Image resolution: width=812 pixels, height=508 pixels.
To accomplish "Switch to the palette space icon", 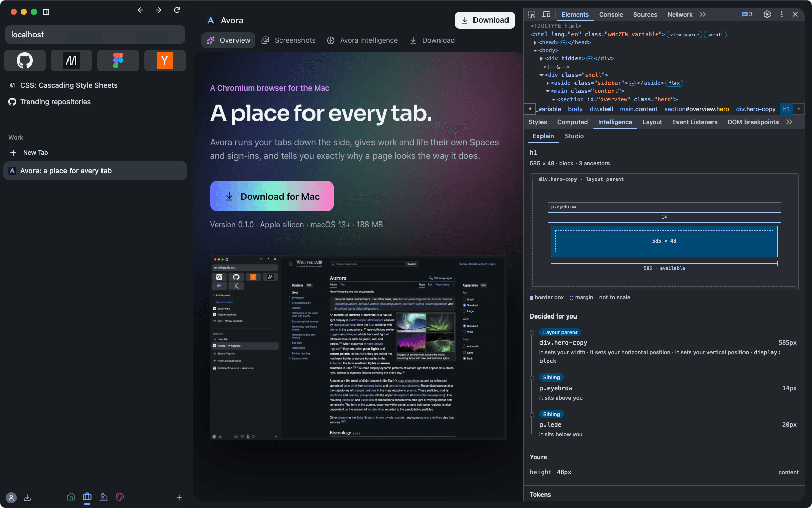I will click(x=120, y=497).
